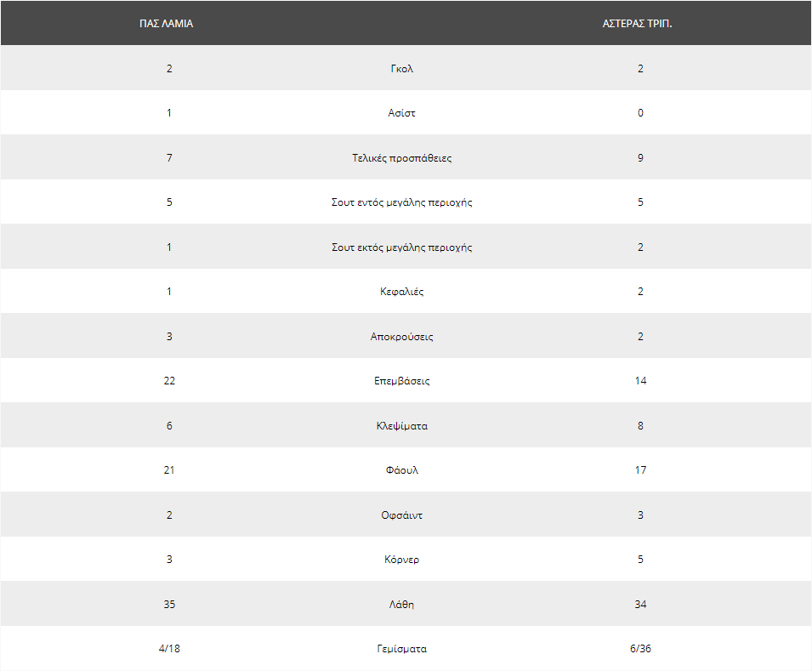Select the Κεφαλιές row label
This screenshot has width=812, height=671.
pyautogui.click(x=402, y=292)
